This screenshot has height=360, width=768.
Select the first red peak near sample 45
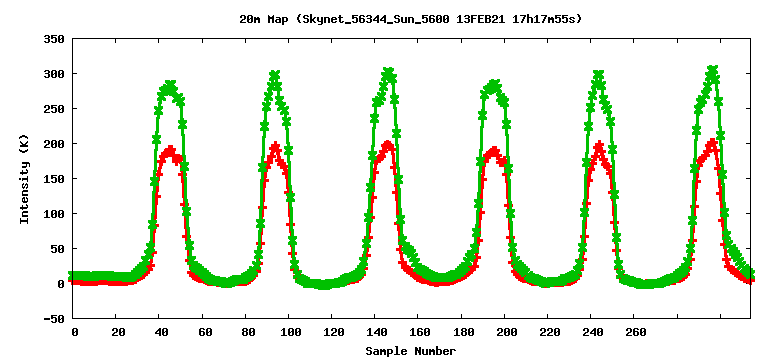click(x=170, y=150)
